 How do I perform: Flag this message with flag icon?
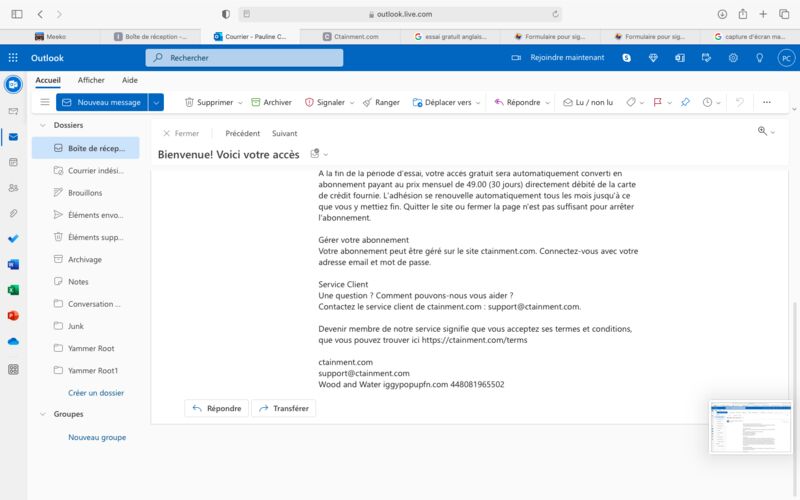[658, 102]
